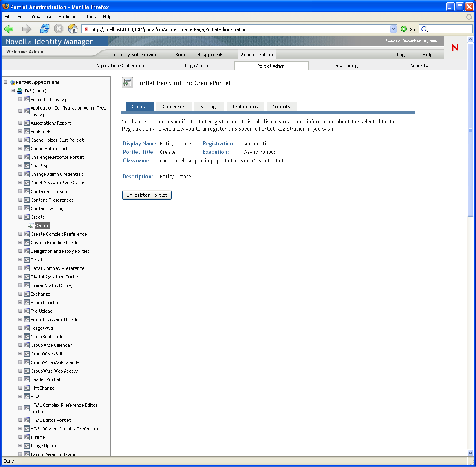The image size is (476, 467).
Task: Click the Bookmark portlet icon
Action: click(x=27, y=132)
